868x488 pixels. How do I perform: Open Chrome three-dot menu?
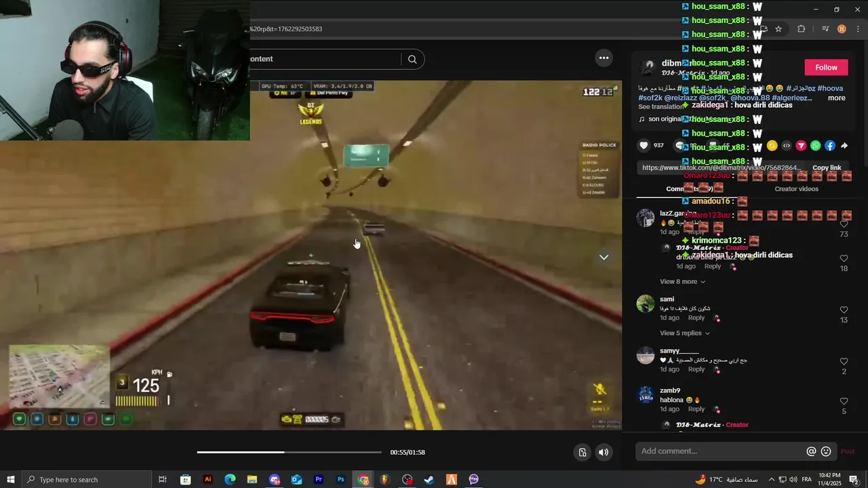click(x=859, y=29)
